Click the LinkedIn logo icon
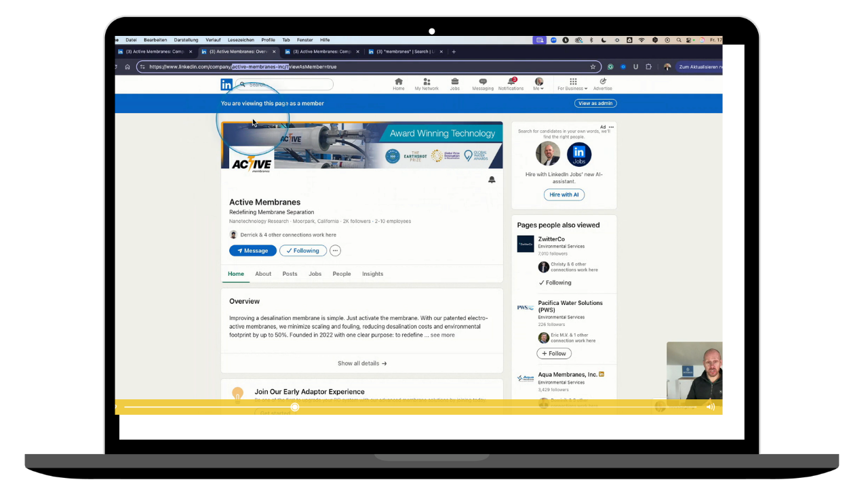Screen dimensions: 868x488 pyautogui.click(x=226, y=85)
